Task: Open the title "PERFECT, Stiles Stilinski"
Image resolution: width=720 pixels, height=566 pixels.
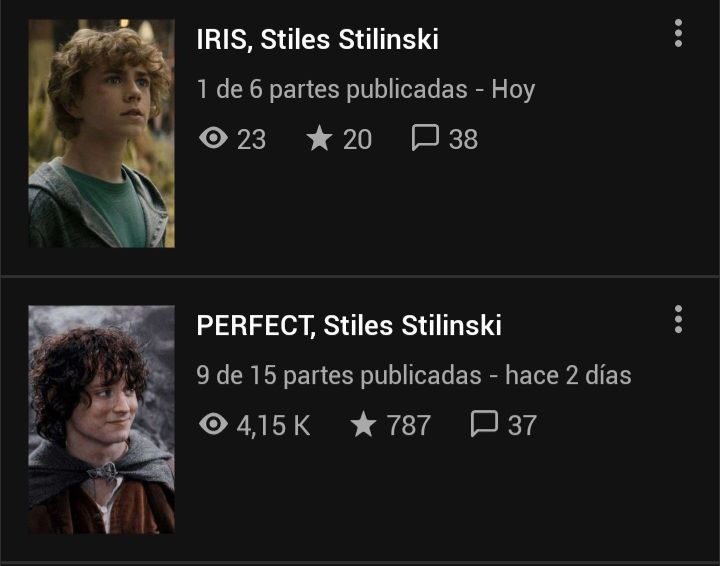Action: click(349, 325)
